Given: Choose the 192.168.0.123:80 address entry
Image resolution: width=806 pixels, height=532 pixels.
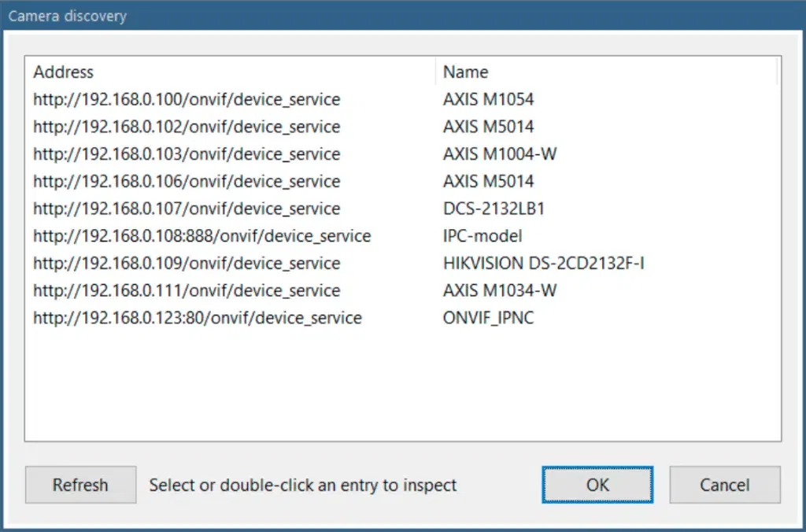Looking at the screenshot, I should (x=197, y=318).
